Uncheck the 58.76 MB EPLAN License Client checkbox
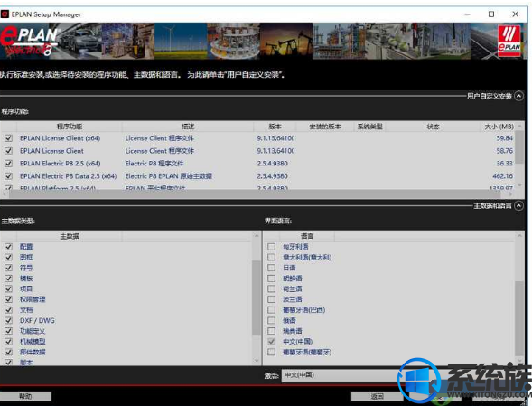Viewport: 532px width, 406px height. click(8, 151)
